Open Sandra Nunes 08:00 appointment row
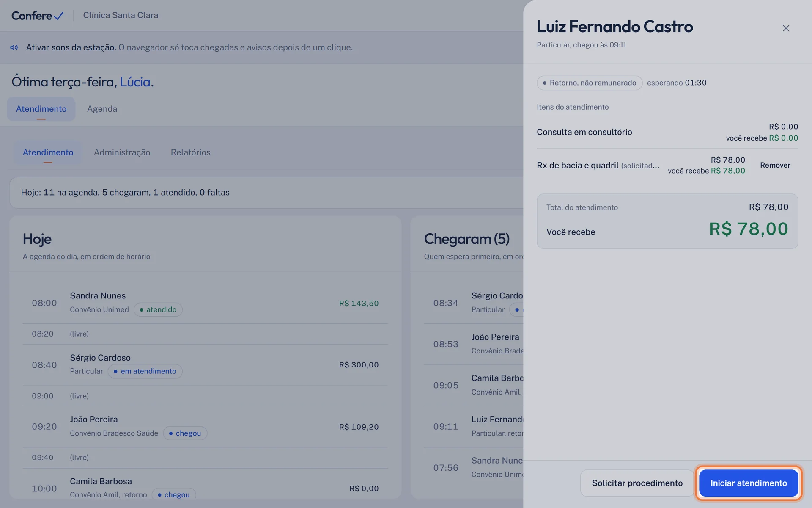Viewport: 812px width, 508px height. 205,303
